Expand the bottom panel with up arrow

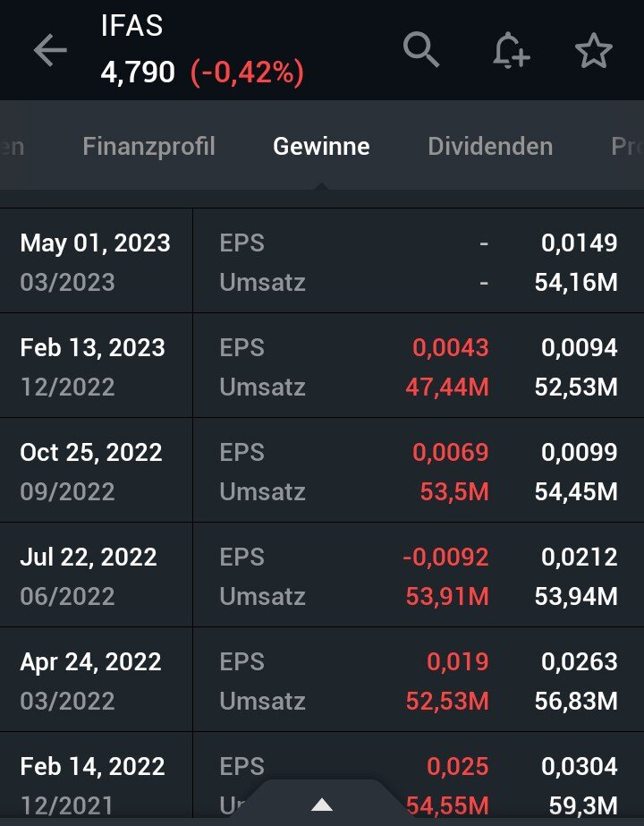click(x=322, y=805)
